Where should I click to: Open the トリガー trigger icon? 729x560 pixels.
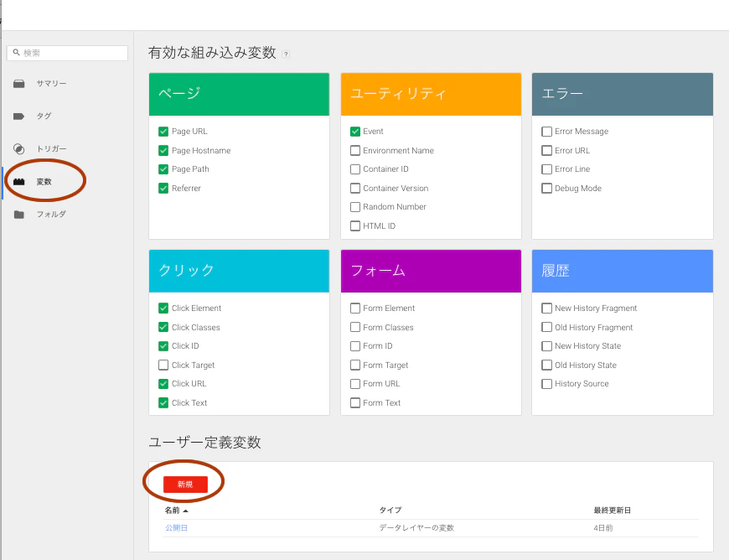pyautogui.click(x=18, y=149)
